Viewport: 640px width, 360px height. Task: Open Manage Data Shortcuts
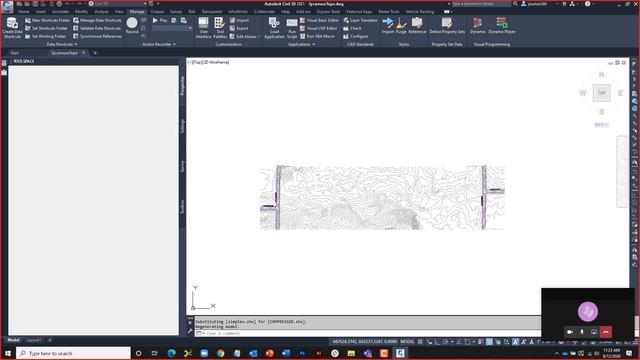pos(97,20)
